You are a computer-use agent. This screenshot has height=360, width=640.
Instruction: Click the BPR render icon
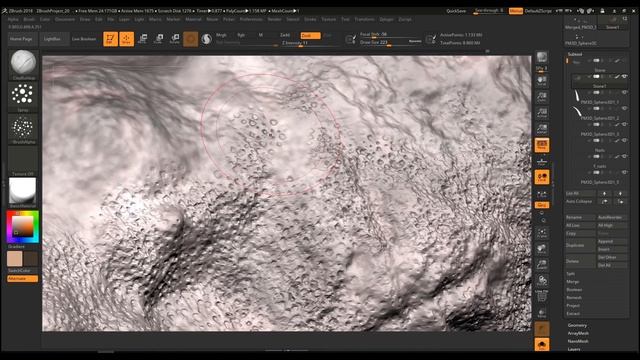(542, 57)
